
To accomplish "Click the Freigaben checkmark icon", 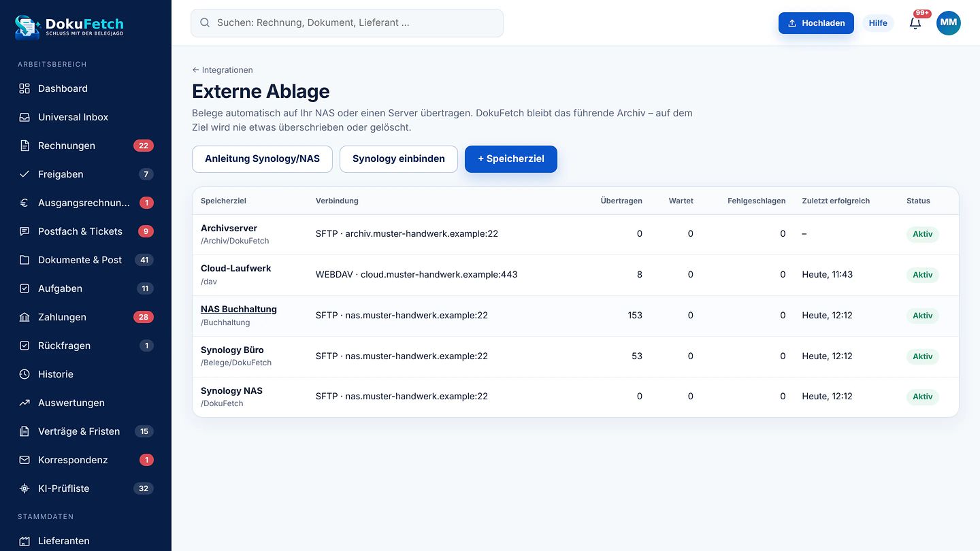I will coord(24,174).
